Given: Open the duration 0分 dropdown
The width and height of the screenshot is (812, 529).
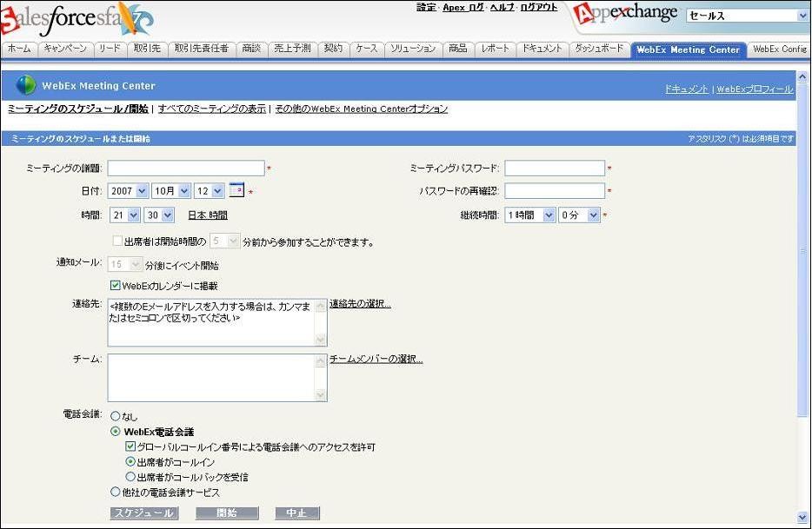Looking at the screenshot, I should coord(579,215).
